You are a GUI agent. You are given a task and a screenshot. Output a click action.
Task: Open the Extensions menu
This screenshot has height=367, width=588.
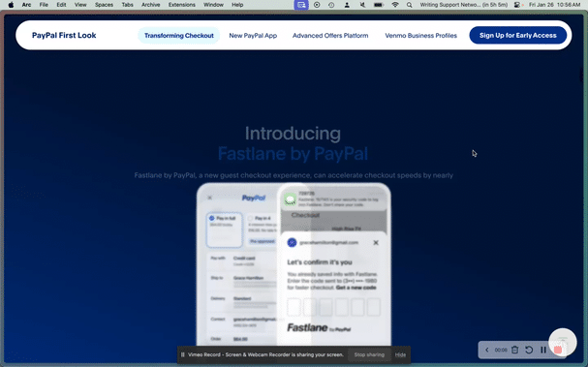coord(181,5)
